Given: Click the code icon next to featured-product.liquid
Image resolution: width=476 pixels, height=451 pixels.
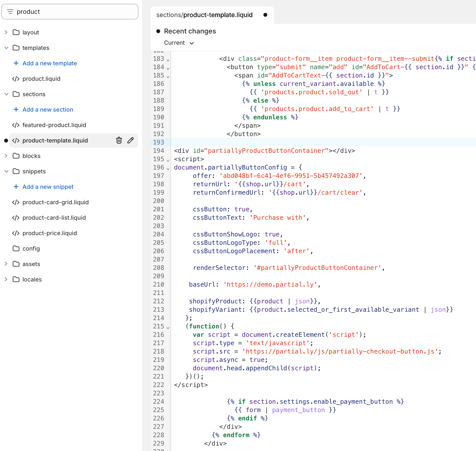Looking at the screenshot, I should pyautogui.click(x=16, y=125).
